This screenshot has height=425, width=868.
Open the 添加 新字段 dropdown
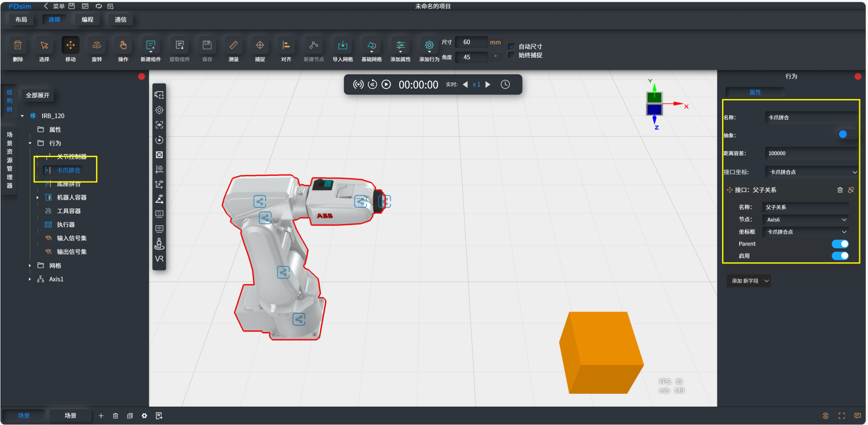coord(749,281)
